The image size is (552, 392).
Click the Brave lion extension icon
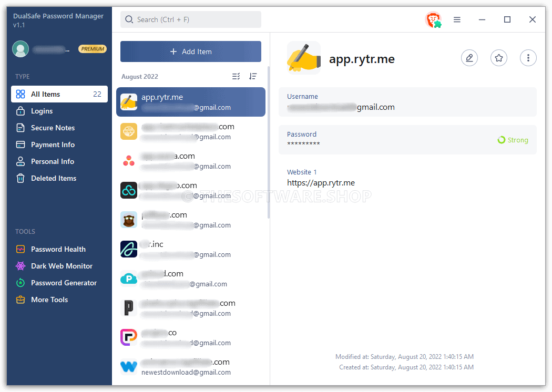(433, 20)
